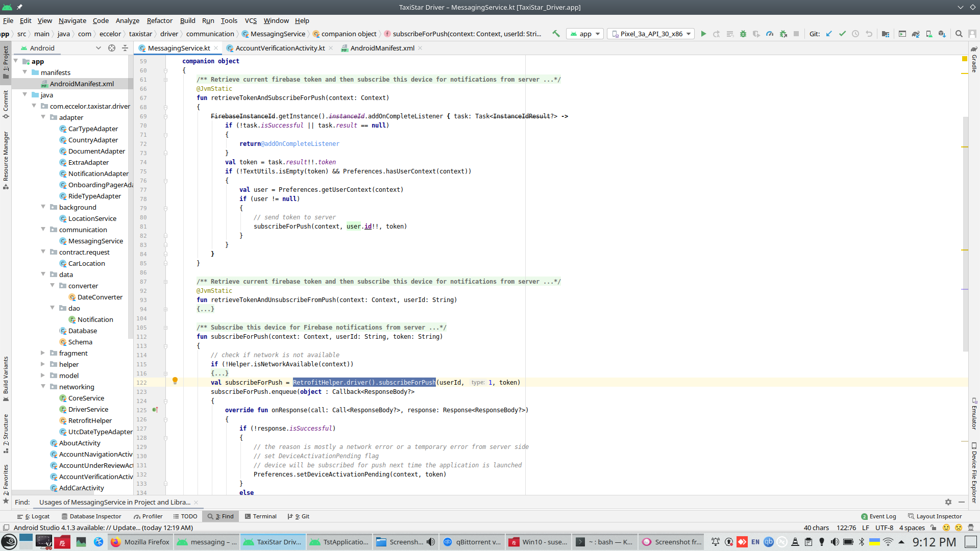Viewport: 980px width, 551px height.
Task: Open the Event Log panel
Action: click(x=878, y=516)
